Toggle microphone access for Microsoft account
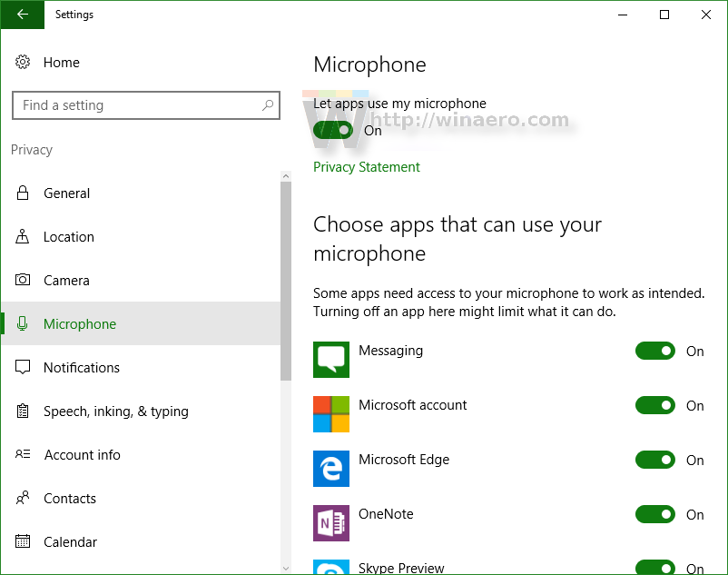 (x=655, y=405)
